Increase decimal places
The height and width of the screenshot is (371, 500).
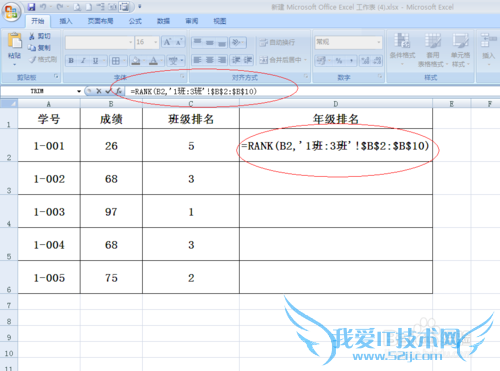click(365, 61)
